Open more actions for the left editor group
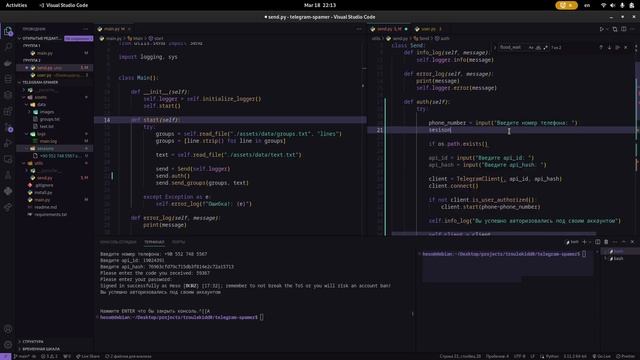 (x=359, y=29)
